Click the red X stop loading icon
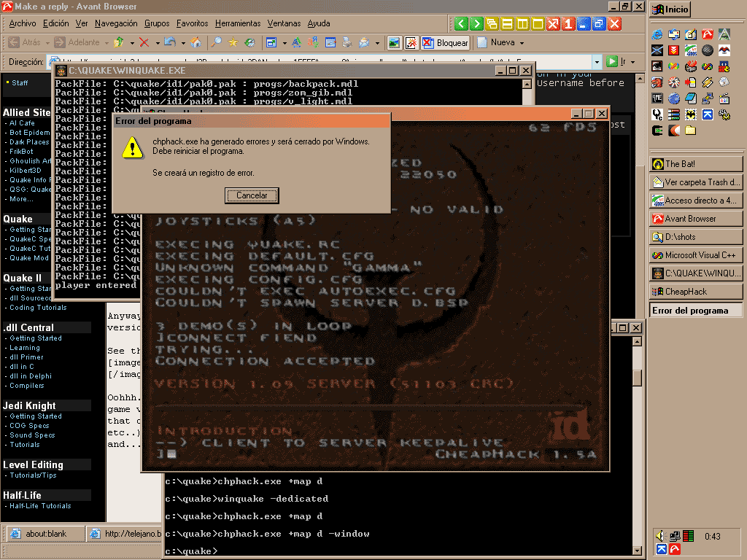 click(x=144, y=42)
